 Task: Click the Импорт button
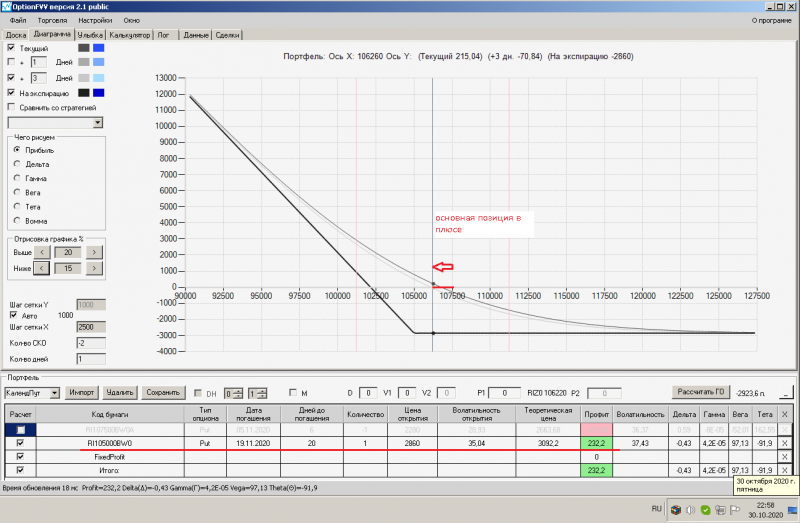[x=82, y=392]
